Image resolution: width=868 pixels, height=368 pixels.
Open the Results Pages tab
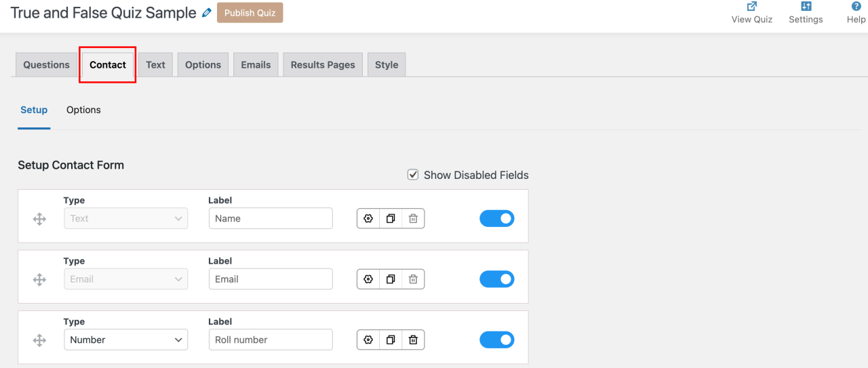click(323, 65)
